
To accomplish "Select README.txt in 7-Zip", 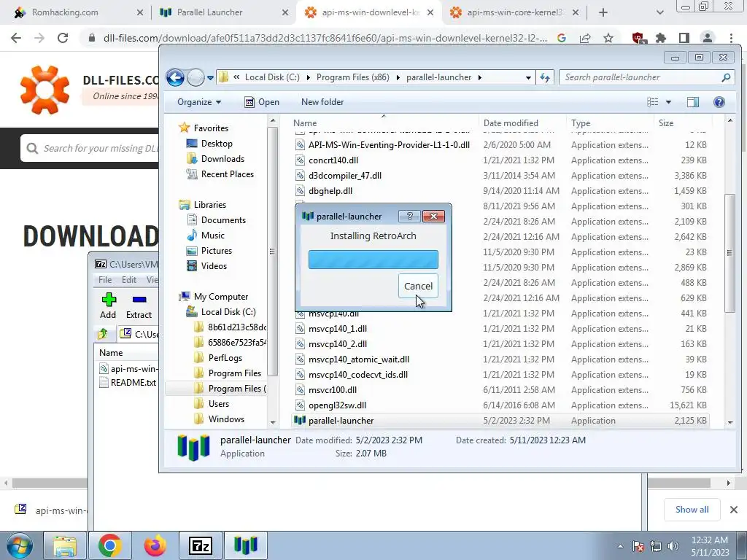I will (128, 382).
